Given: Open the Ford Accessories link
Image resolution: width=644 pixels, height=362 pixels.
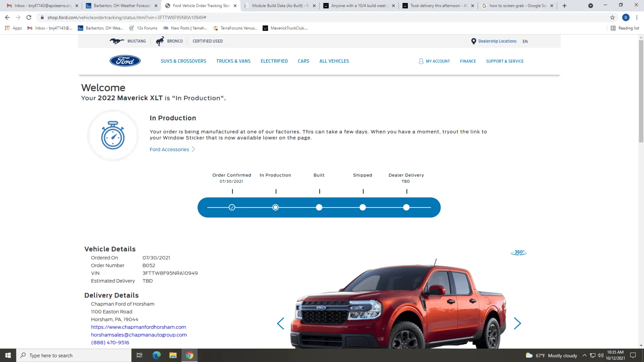Looking at the screenshot, I should (169, 149).
